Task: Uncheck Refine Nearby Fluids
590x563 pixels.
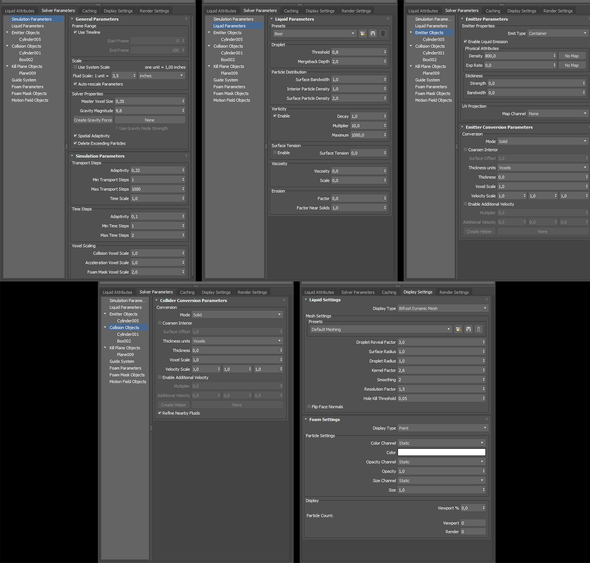Action: (160, 413)
